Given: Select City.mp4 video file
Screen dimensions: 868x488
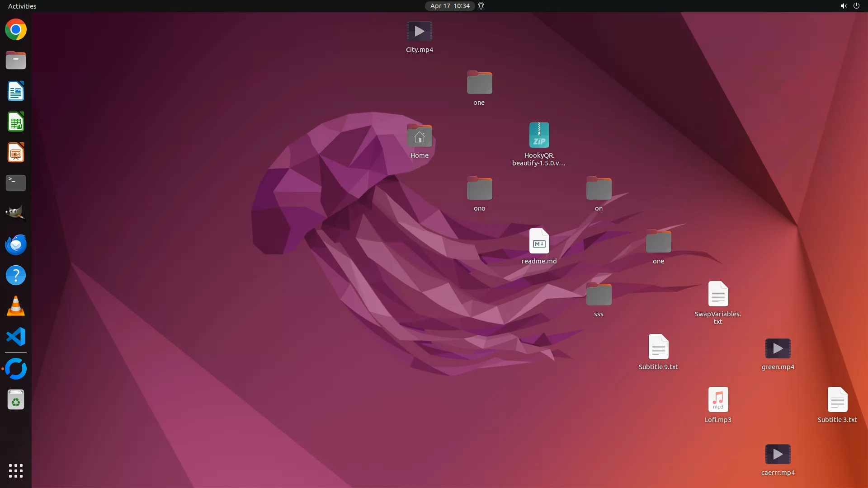Looking at the screenshot, I should pyautogui.click(x=419, y=32).
